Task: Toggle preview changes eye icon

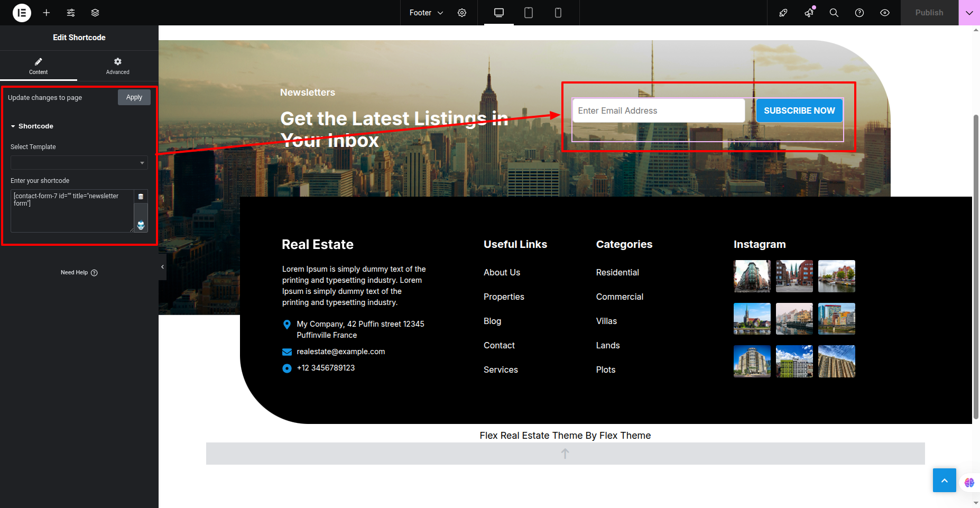Action: (x=885, y=13)
